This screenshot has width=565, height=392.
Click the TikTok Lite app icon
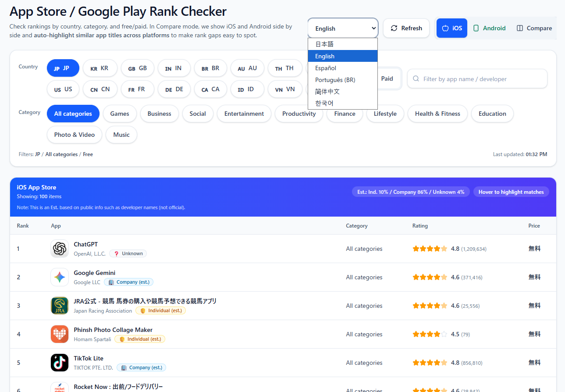coord(60,363)
